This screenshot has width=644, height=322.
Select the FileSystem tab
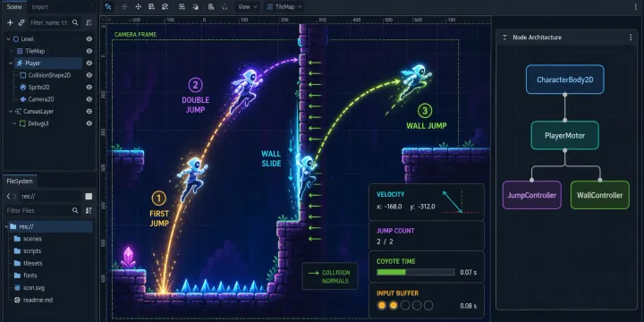coord(20,181)
